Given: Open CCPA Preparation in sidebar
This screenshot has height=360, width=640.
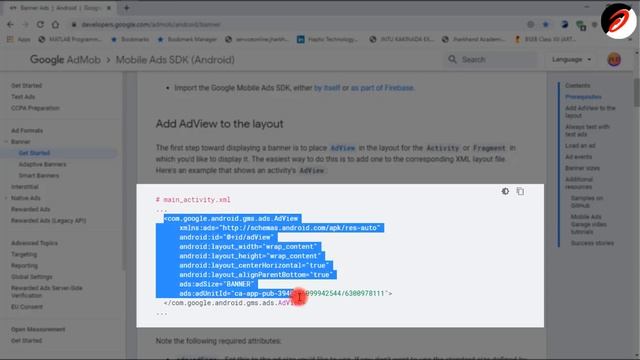Looking at the screenshot, I should click(x=35, y=108).
